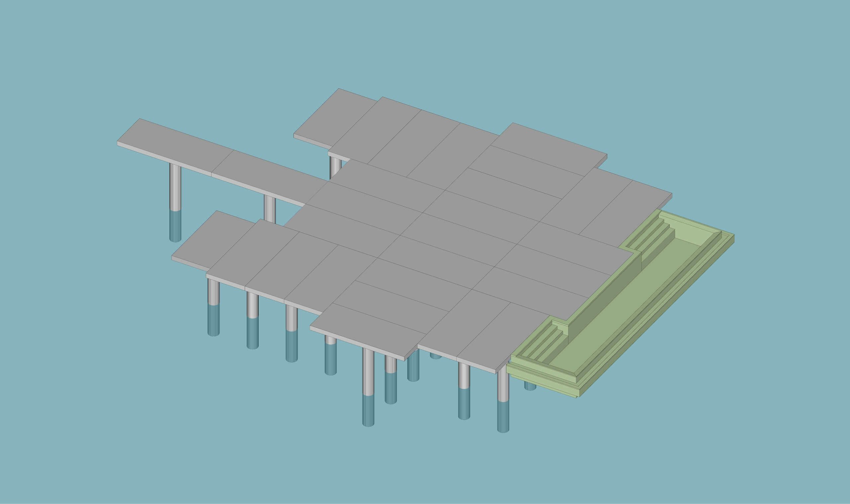Select the small column stub beneath pool

[530, 386]
